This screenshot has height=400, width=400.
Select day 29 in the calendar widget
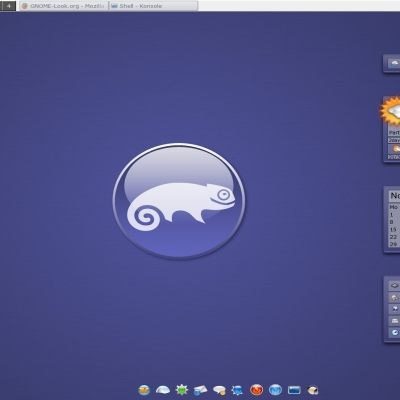[x=393, y=244]
